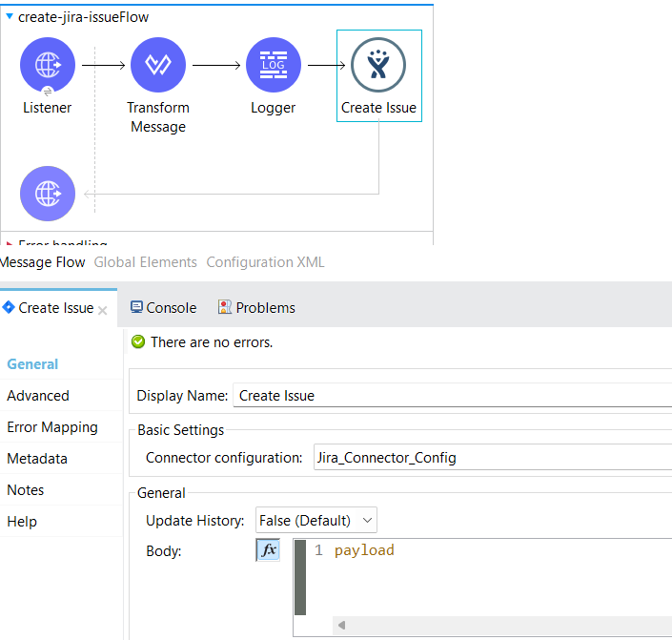This screenshot has width=672, height=640.
Task: Switch to the Global Elements view
Action: coord(145,262)
